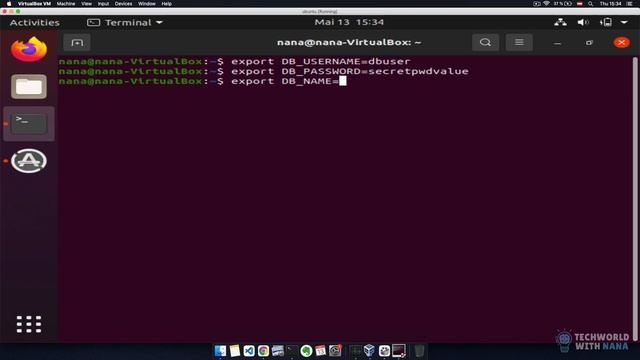Screen dimensions: 640x360
Task: Click Ubuntu battery power icon
Action: [x=606, y=22]
